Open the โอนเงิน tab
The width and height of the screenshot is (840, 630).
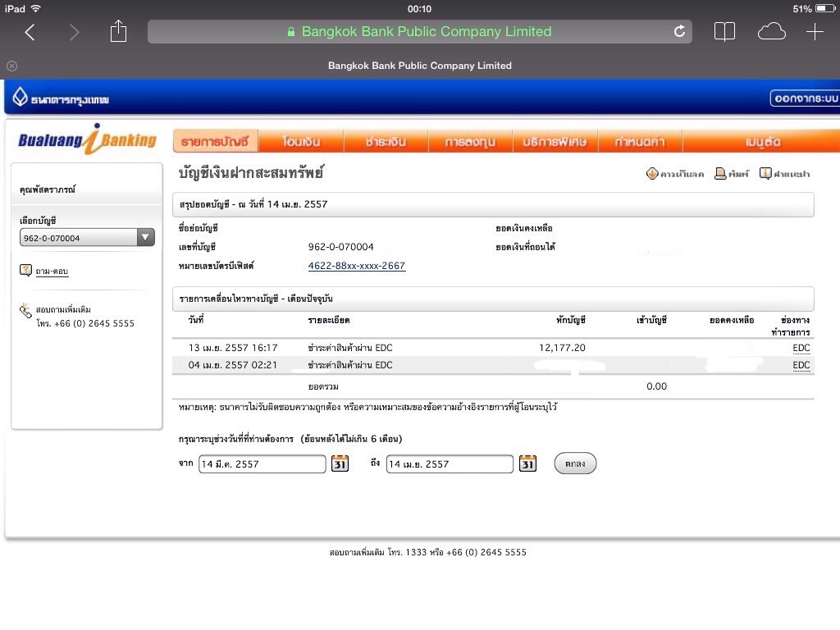[x=301, y=141]
